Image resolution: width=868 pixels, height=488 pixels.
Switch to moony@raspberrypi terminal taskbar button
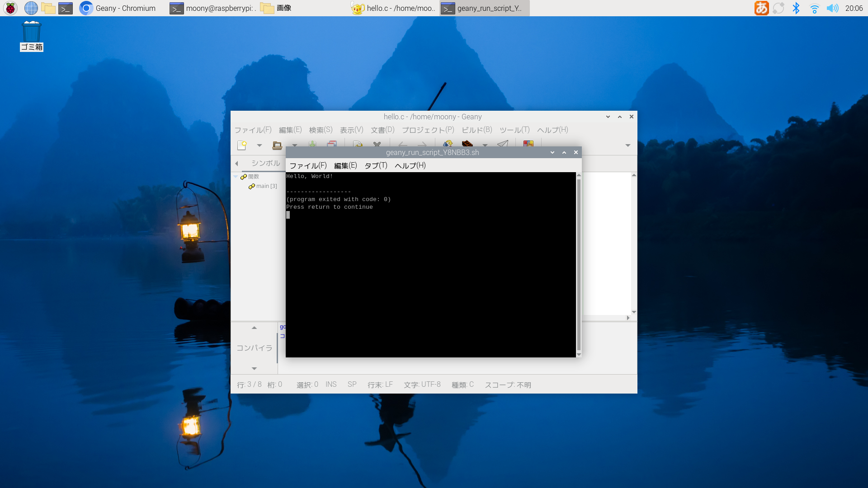(x=213, y=8)
